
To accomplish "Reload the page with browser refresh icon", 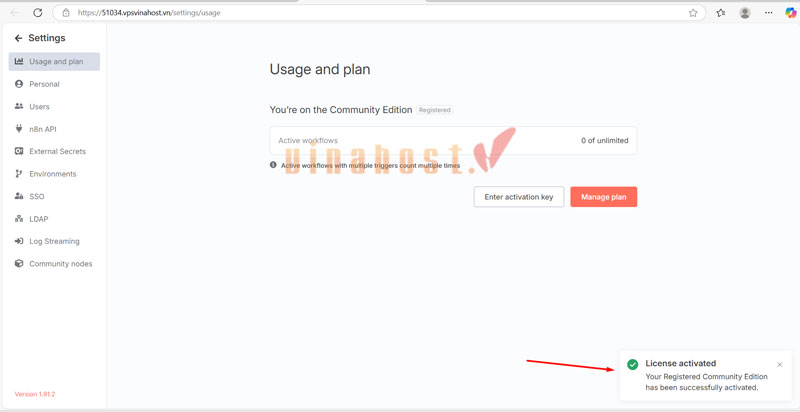I will click(38, 13).
